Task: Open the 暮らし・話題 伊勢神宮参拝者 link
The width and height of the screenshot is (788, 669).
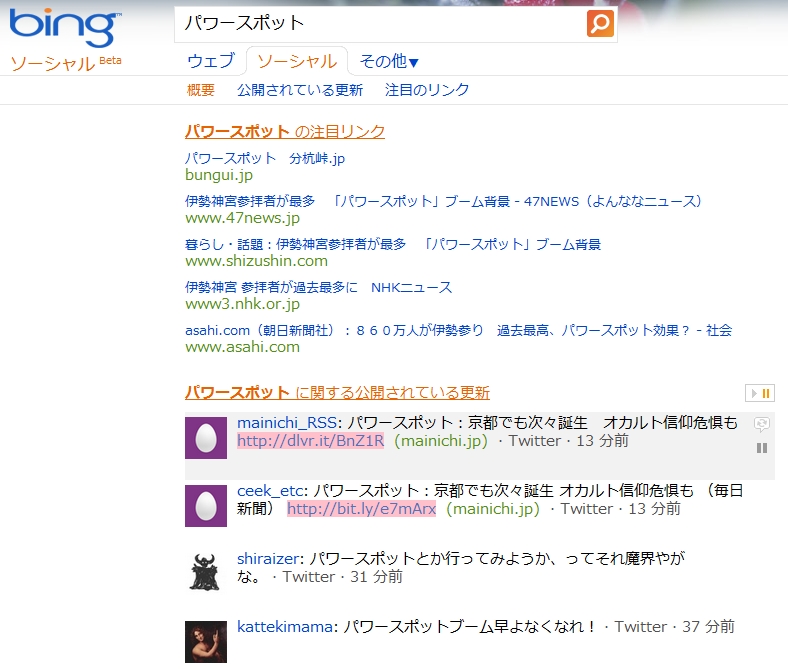Action: point(393,245)
